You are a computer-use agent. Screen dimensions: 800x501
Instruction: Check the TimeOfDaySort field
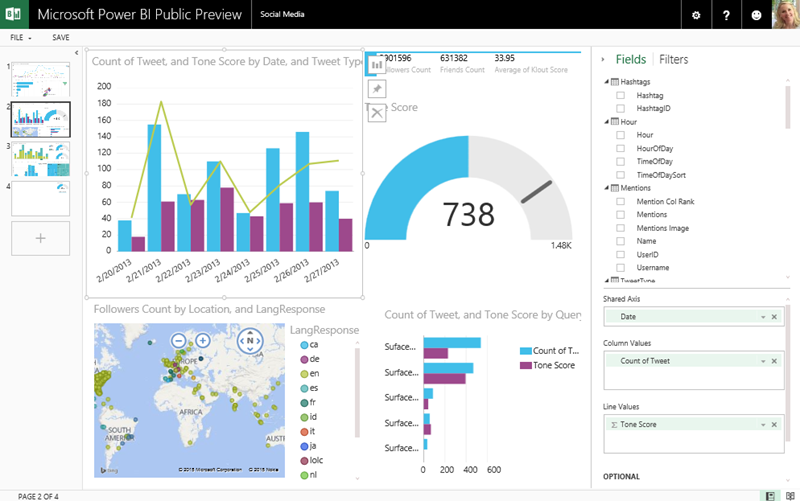pos(620,175)
